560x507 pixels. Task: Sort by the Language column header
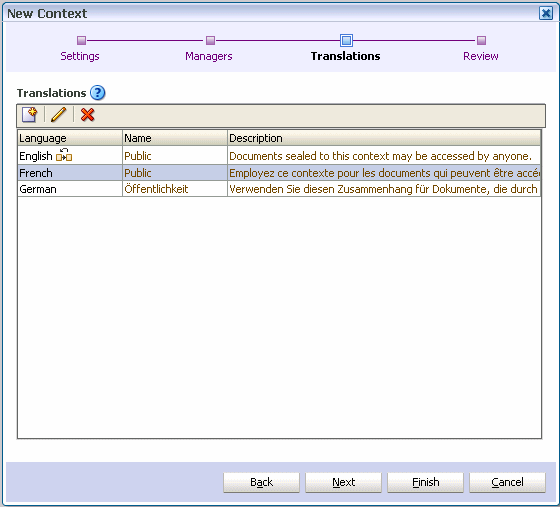(70, 138)
